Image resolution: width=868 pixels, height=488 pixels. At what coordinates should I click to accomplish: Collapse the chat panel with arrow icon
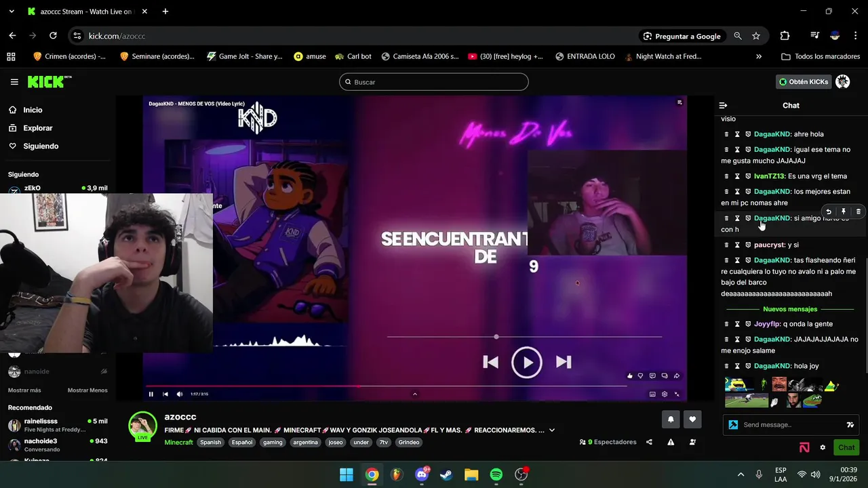723,105
